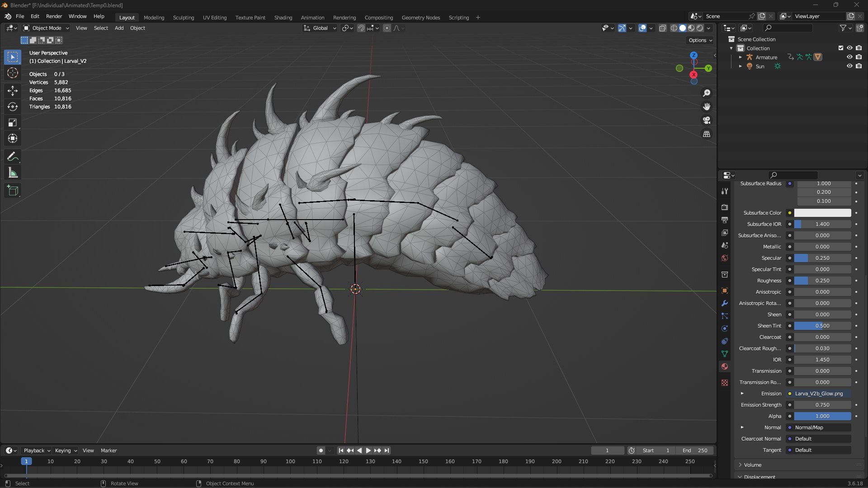This screenshot has width=868, height=488.
Task: Open the Material properties tab
Action: click(725, 366)
